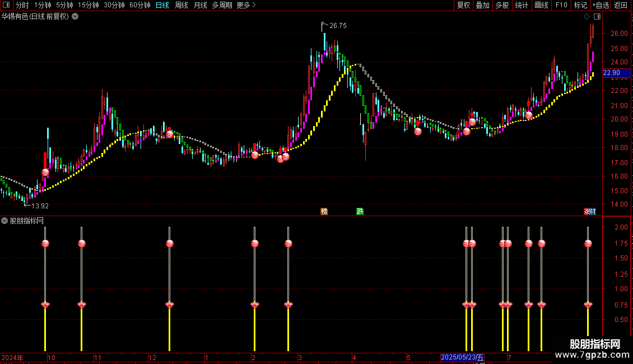This screenshot has height=364, width=633.
Task: Select the 60分钟 period
Action: tap(139, 5)
